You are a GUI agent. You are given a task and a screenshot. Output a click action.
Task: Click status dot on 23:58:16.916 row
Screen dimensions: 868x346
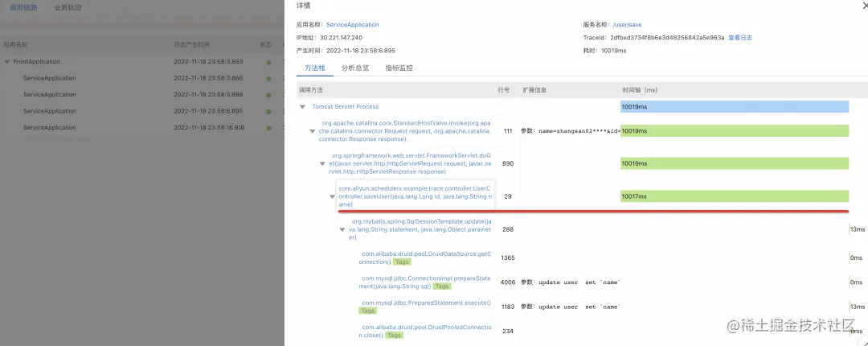coord(268,128)
